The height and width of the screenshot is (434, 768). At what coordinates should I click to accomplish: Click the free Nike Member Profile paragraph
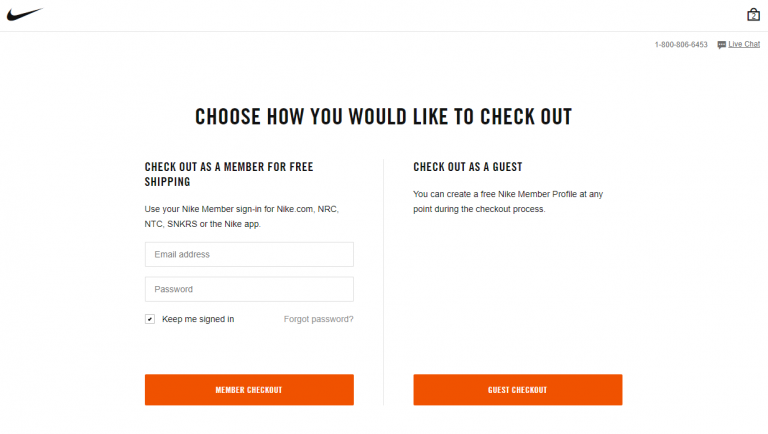tap(508, 201)
